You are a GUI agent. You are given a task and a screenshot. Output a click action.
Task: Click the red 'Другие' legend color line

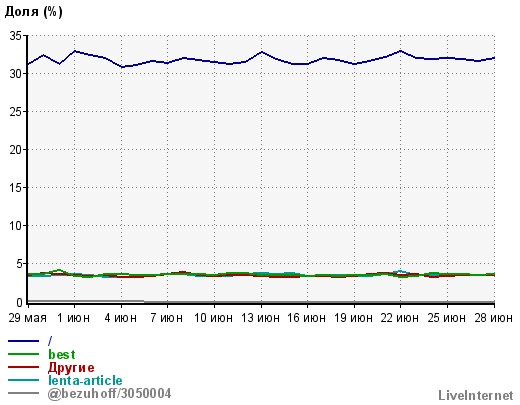click(x=23, y=367)
